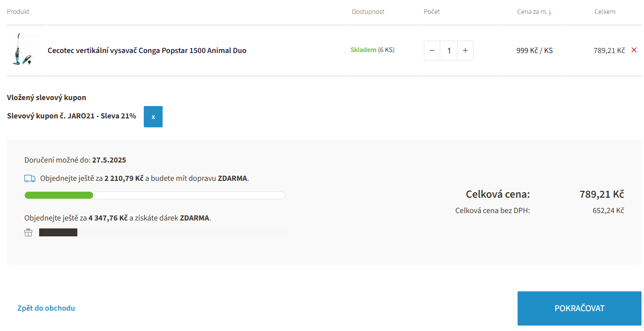The image size is (644, 331).
Task: Click Pokračovat to continue checkout
Action: click(x=580, y=308)
